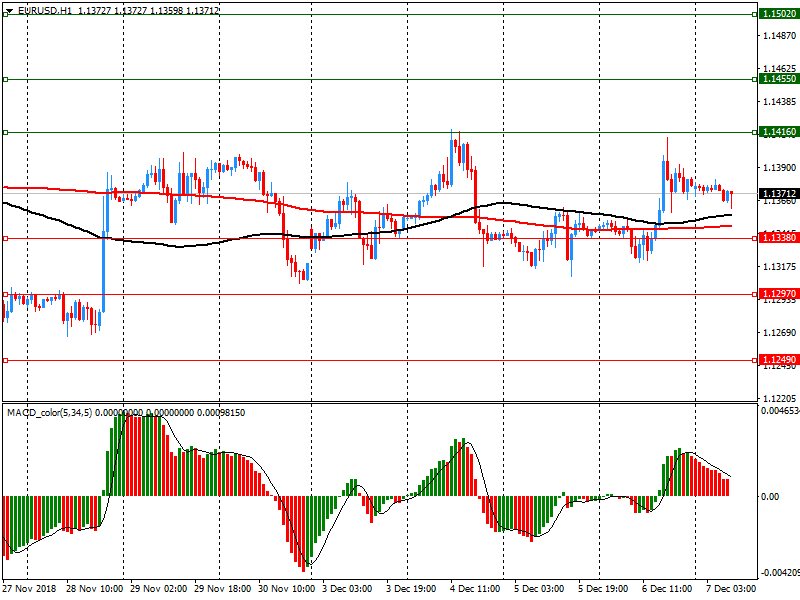Click the top MACD scale value 0.004653
Viewport: 800px width, 600px height.
pos(780,411)
